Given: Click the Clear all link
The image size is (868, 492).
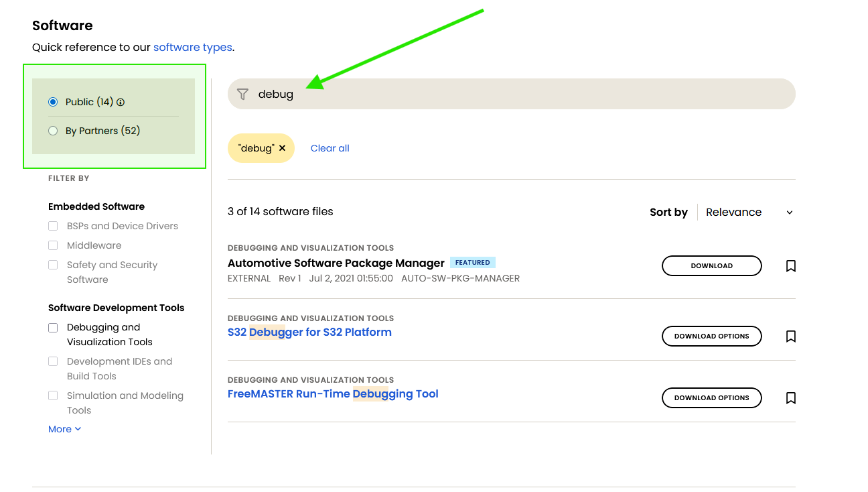Looking at the screenshot, I should tap(330, 148).
